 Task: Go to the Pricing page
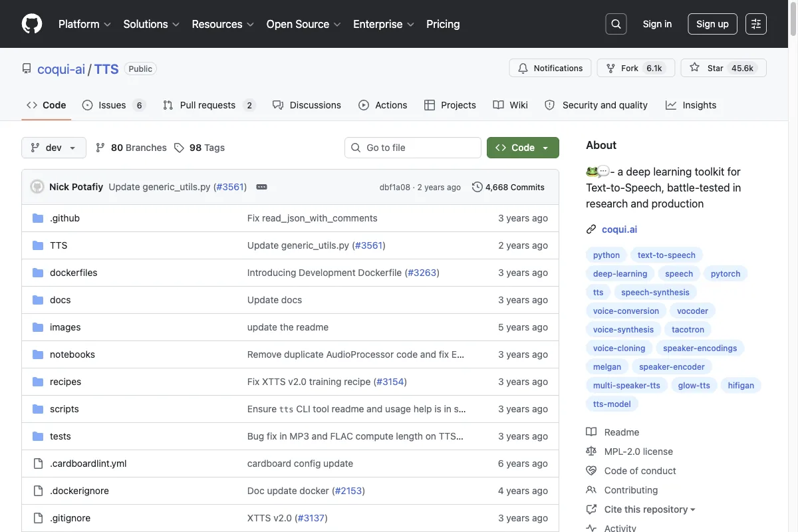[443, 24]
